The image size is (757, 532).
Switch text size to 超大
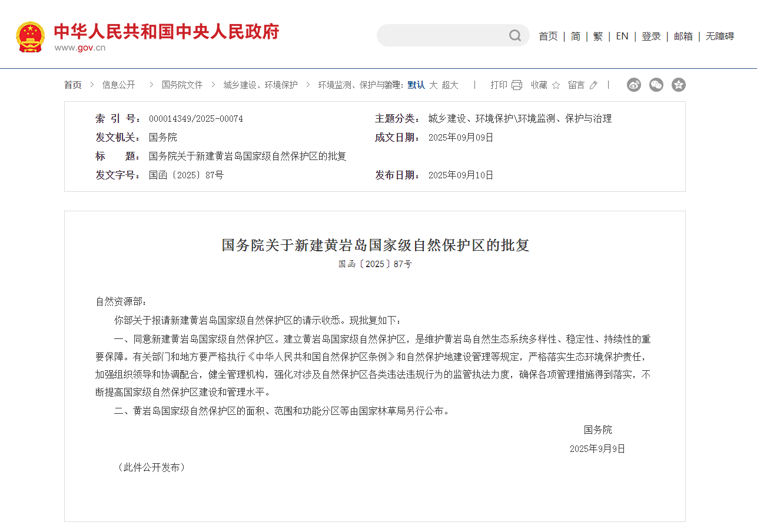pos(449,84)
